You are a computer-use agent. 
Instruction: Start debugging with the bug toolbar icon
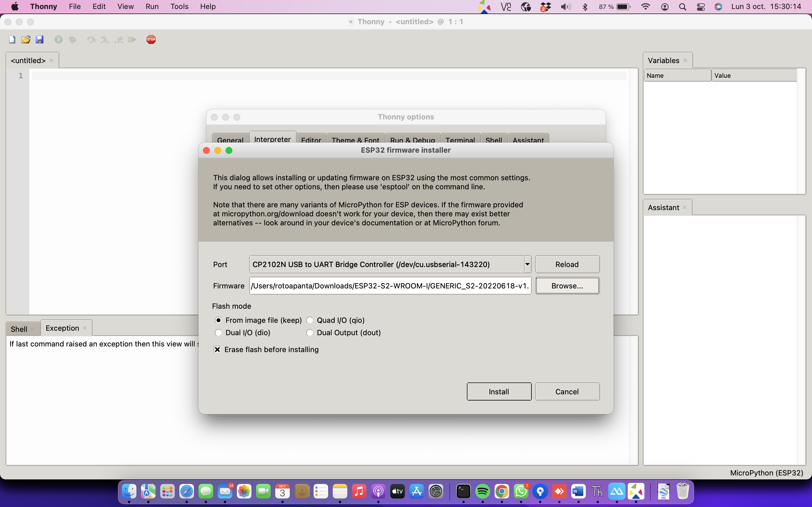tap(72, 39)
